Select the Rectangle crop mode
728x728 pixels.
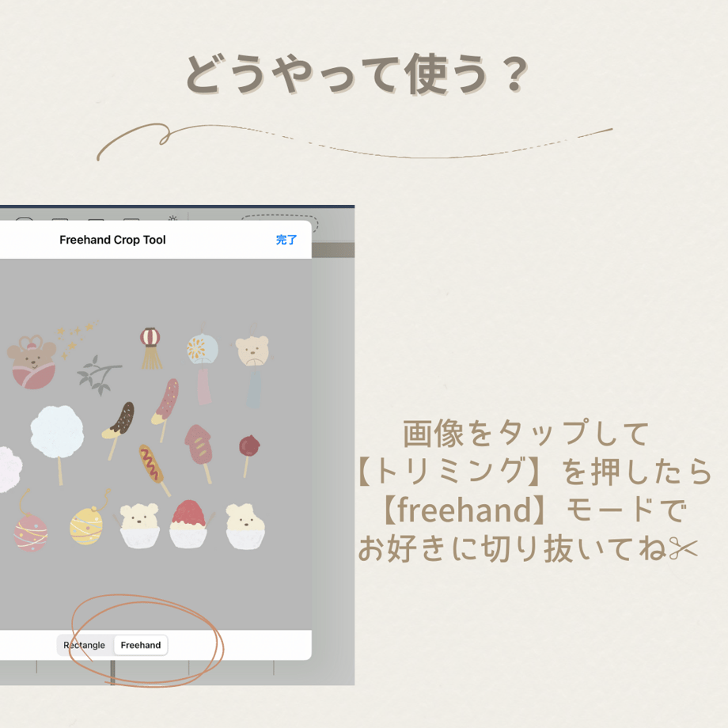pyautogui.click(x=84, y=645)
